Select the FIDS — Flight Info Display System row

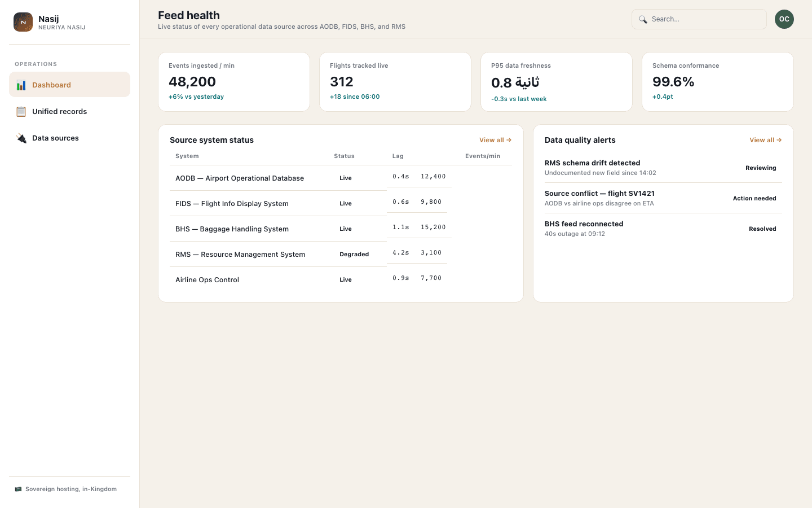click(341, 203)
